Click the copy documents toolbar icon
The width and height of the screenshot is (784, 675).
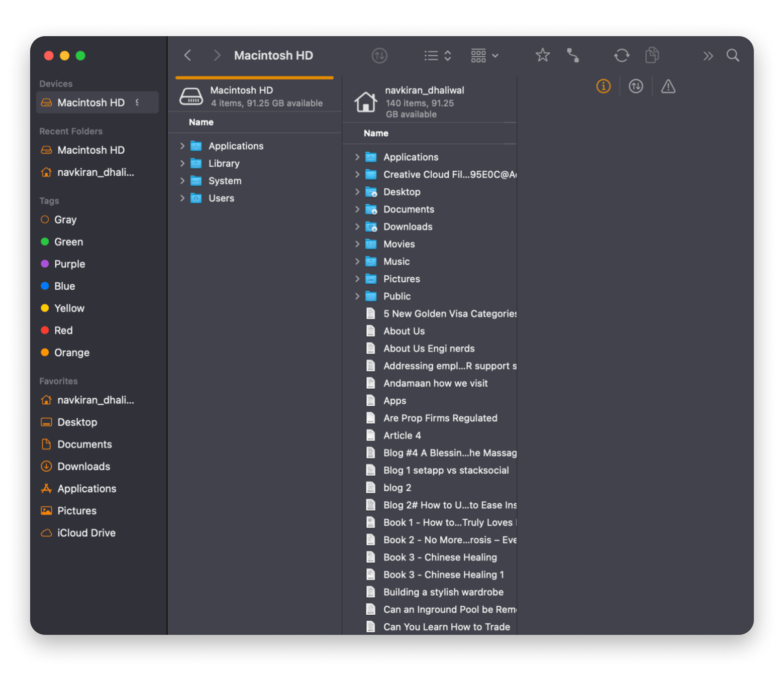click(x=652, y=55)
